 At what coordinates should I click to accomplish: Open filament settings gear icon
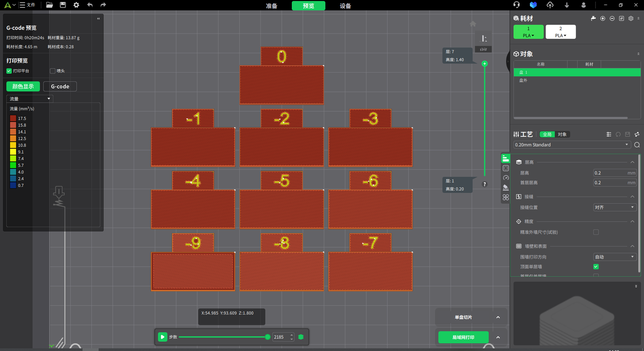[631, 18]
